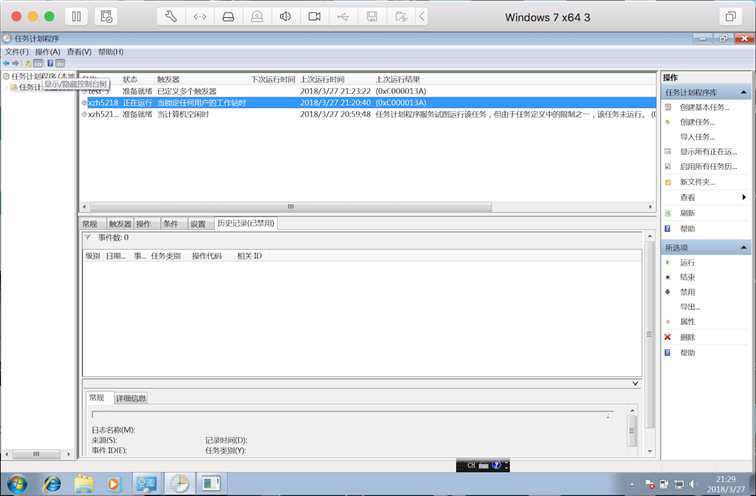Click the task list horizontal scrollbar thumb
Viewport: 756px width, 496px height.
(291, 206)
